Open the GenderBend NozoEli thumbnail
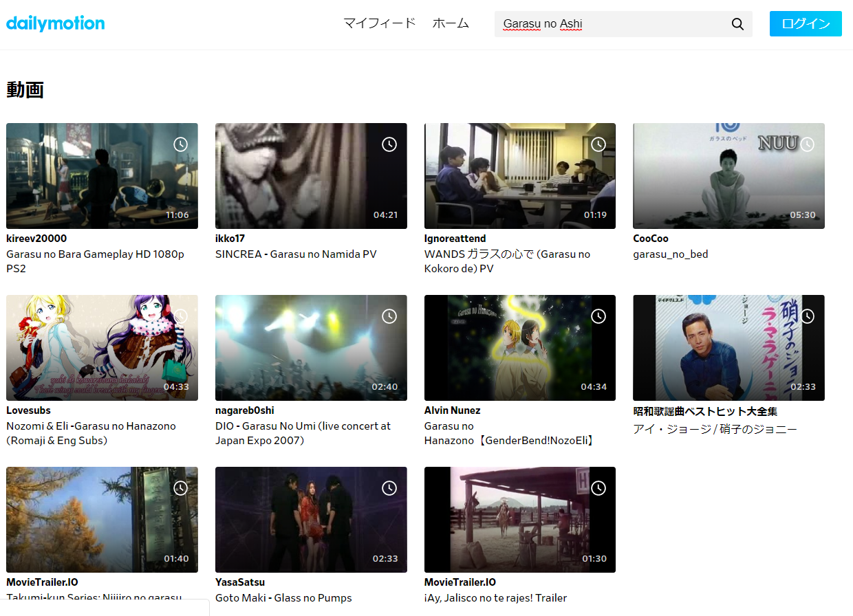Viewport: 853px width, 616px height. [520, 348]
